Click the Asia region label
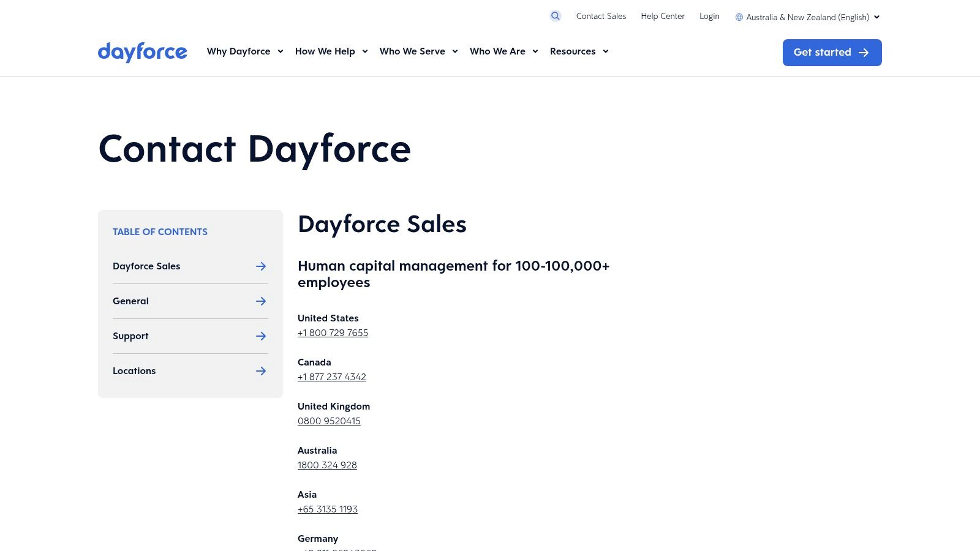Viewport: 980px width, 551px height. point(307,495)
